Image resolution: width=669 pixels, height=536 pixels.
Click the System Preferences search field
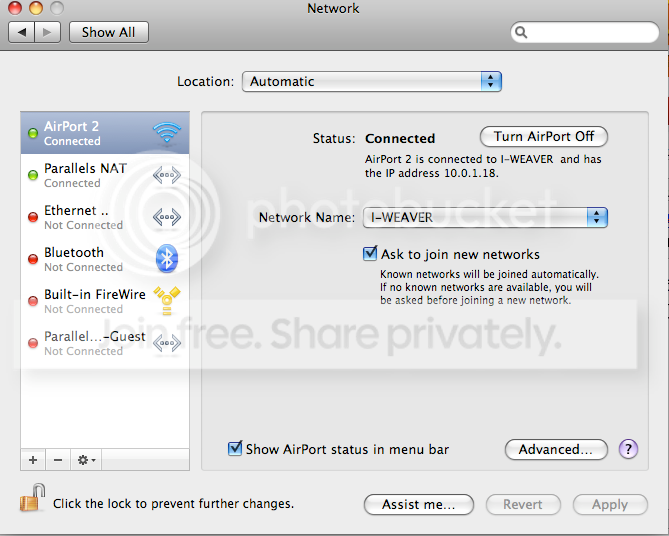click(585, 32)
